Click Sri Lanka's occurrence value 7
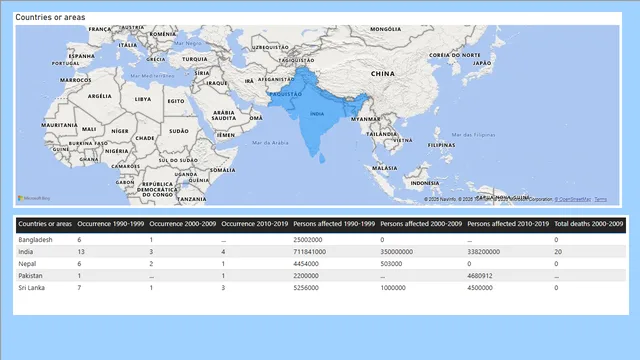640x360 pixels. (79, 288)
